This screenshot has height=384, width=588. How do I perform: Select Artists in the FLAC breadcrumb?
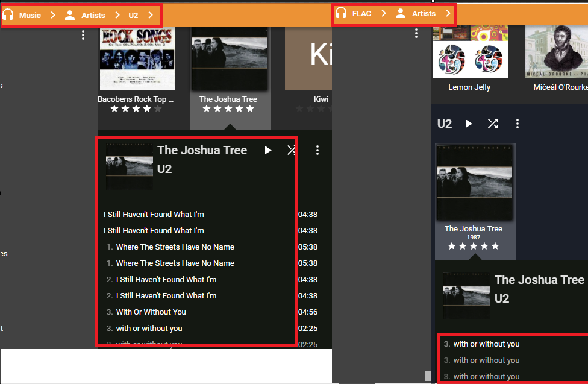(x=424, y=13)
